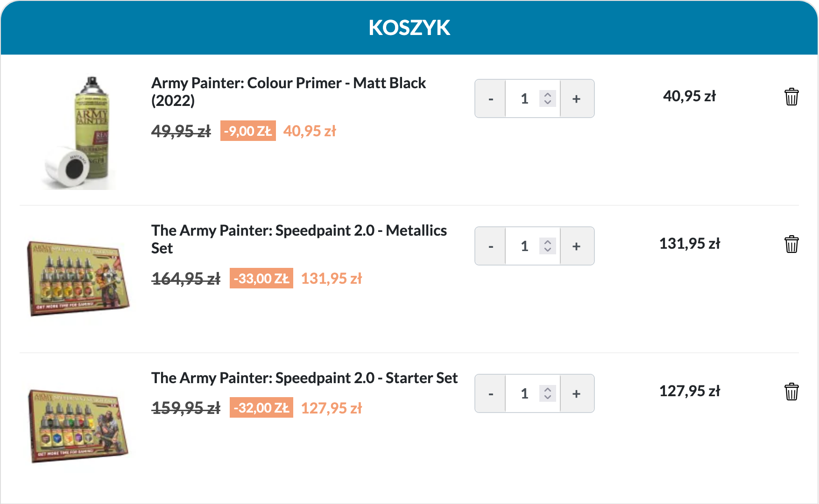Viewport: 819px width, 504px height.
Task: Delete Army Painter Matt Black primer from cart
Action: pyautogui.click(x=791, y=97)
